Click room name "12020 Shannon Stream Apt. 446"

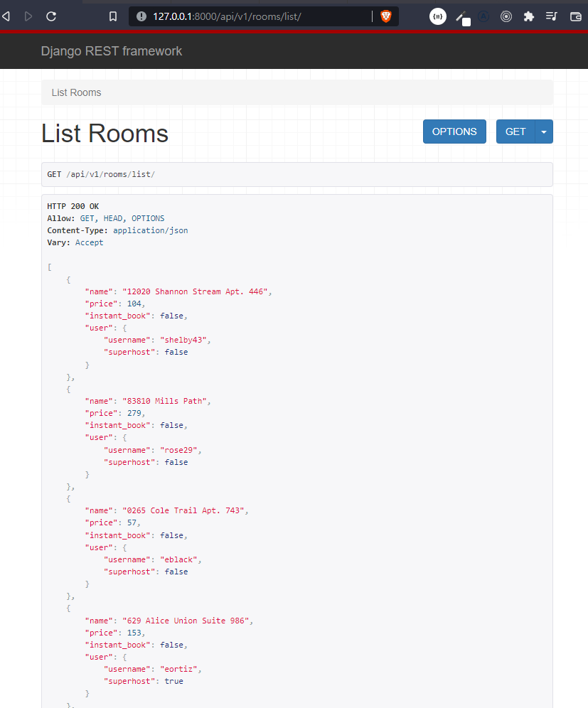coord(195,291)
